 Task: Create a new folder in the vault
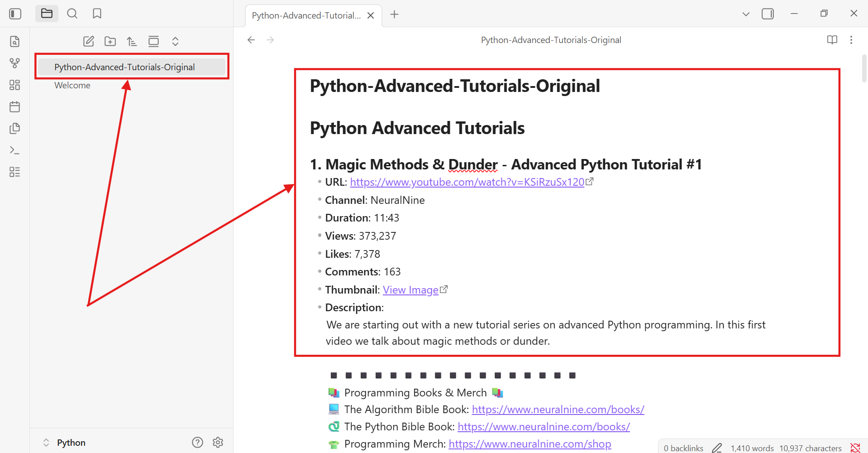pos(110,41)
